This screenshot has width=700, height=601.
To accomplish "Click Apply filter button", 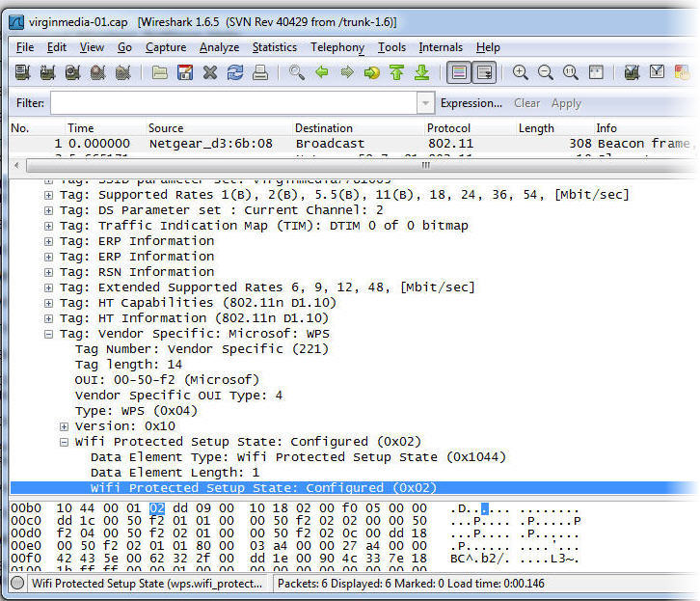I will pyautogui.click(x=566, y=103).
